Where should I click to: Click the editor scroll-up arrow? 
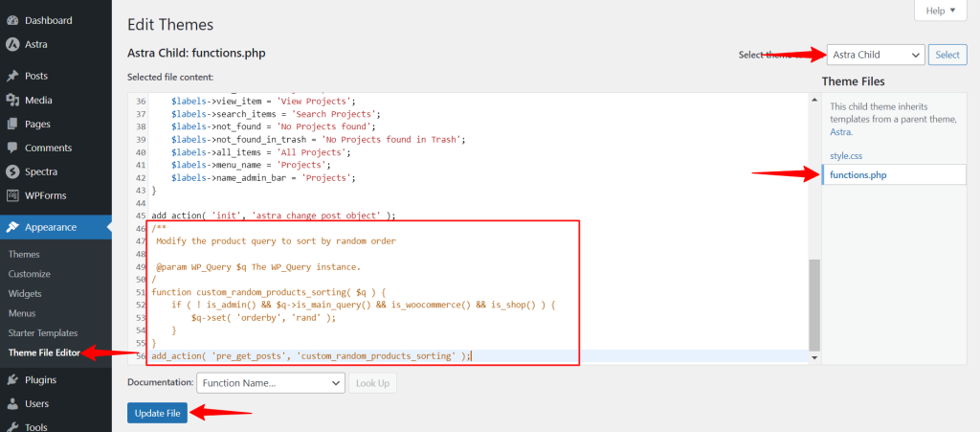pyautogui.click(x=813, y=100)
